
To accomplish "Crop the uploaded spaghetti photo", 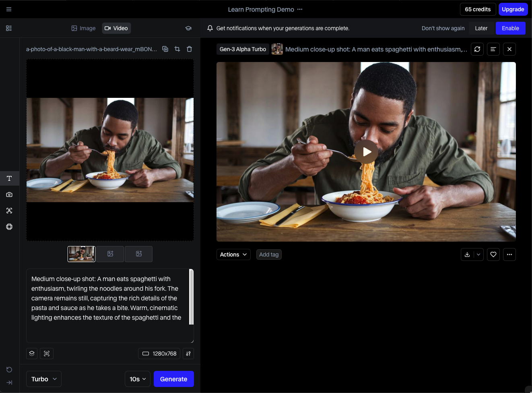I will (177, 49).
